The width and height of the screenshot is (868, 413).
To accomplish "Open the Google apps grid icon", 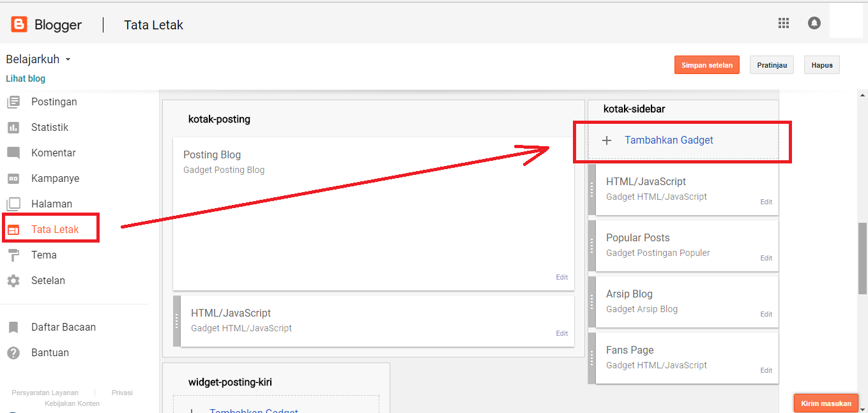I will click(x=784, y=23).
